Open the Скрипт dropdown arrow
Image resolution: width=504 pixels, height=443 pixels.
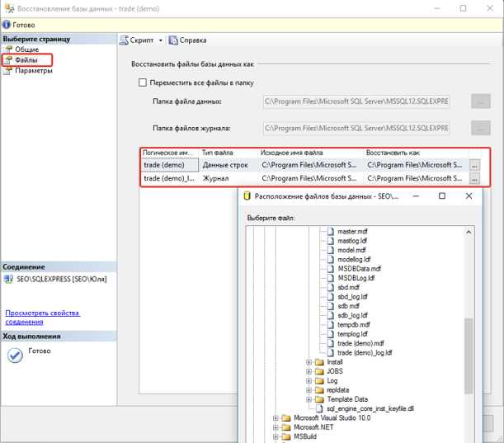pyautogui.click(x=161, y=40)
